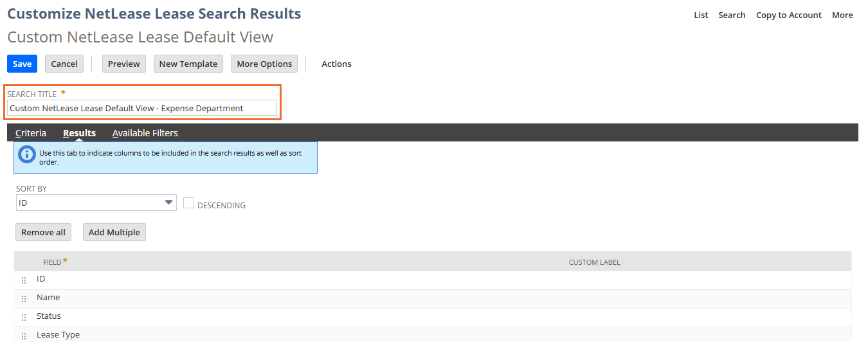Viewport: 868px width, 342px height.
Task: Open the Actions menu
Action: point(336,64)
